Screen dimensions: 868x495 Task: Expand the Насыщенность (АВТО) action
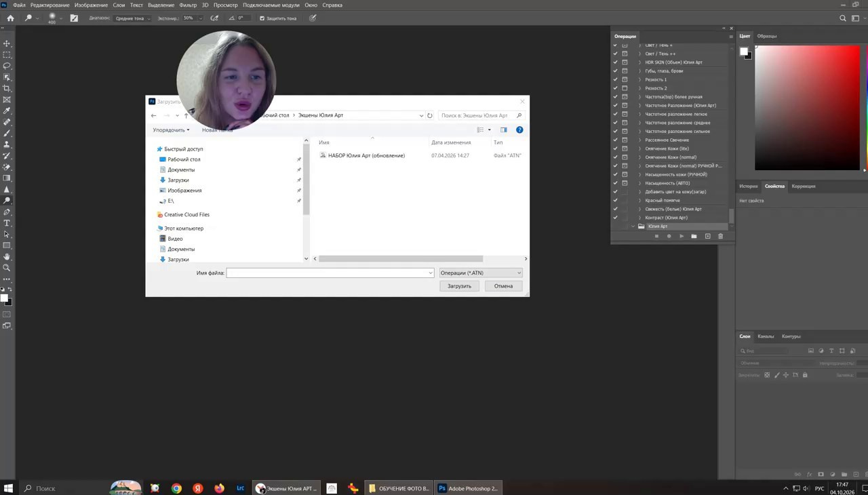coord(639,183)
